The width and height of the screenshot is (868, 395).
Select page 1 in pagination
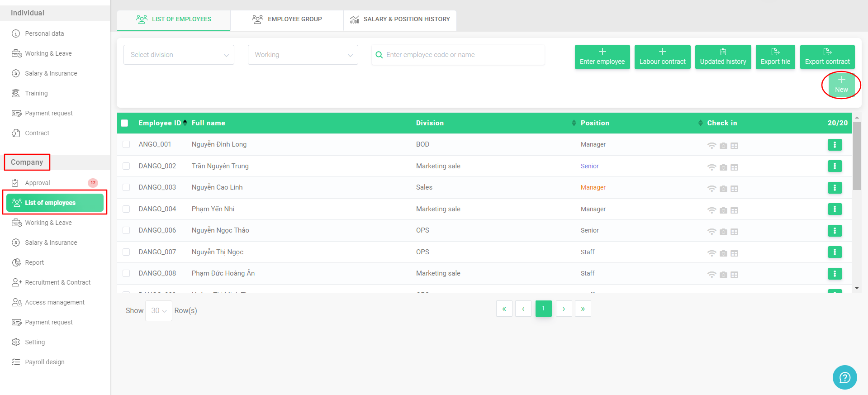click(544, 309)
